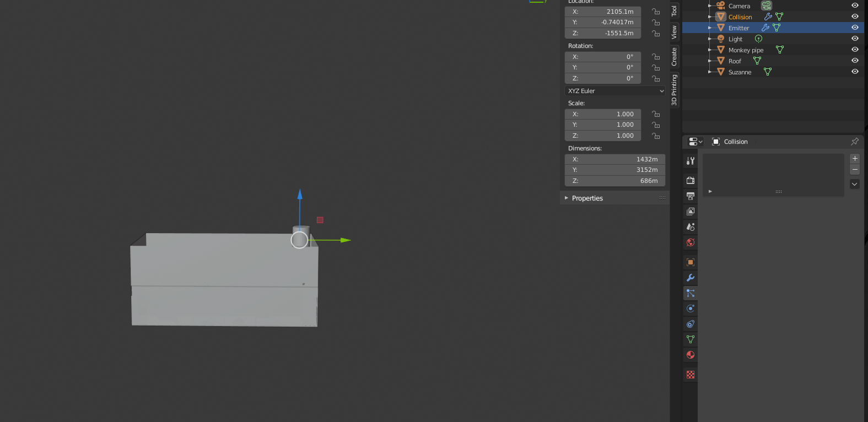This screenshot has height=422, width=868.
Task: Open the properties editor type dropdown
Action: 696,142
